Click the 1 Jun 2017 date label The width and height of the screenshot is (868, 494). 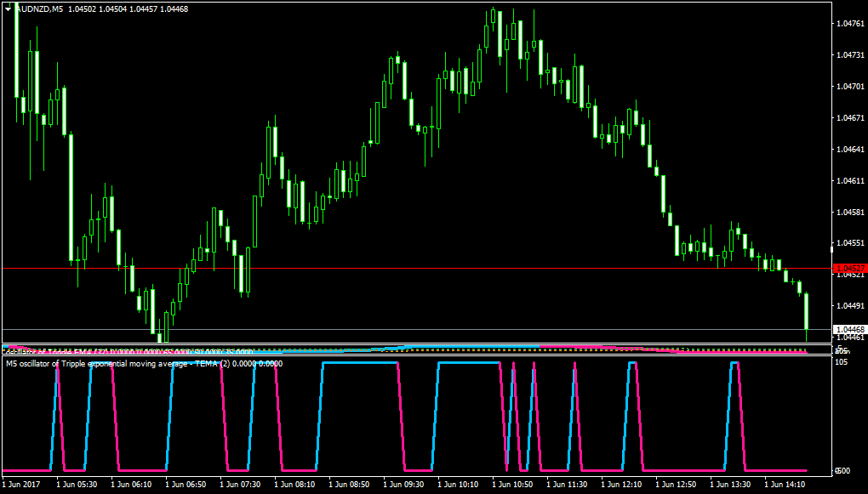tap(21, 485)
